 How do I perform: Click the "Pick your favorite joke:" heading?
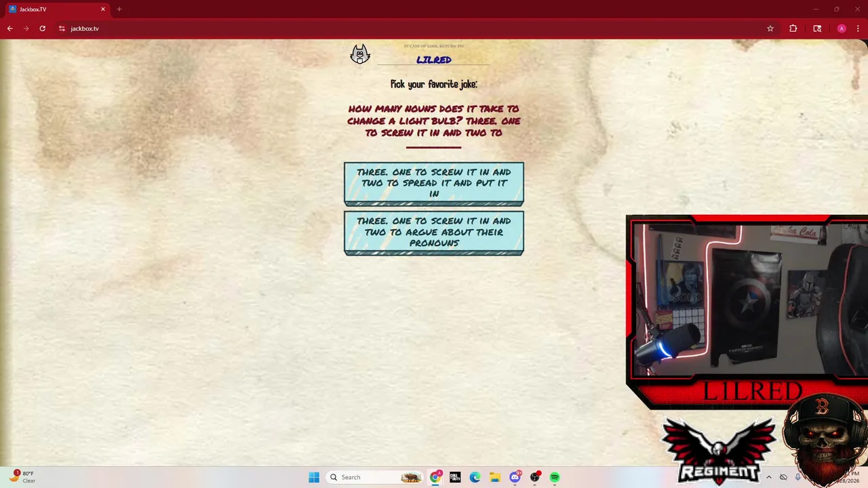pyautogui.click(x=434, y=84)
